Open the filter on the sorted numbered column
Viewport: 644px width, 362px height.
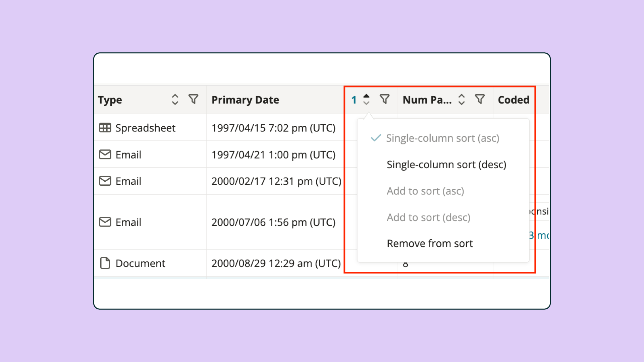(385, 99)
